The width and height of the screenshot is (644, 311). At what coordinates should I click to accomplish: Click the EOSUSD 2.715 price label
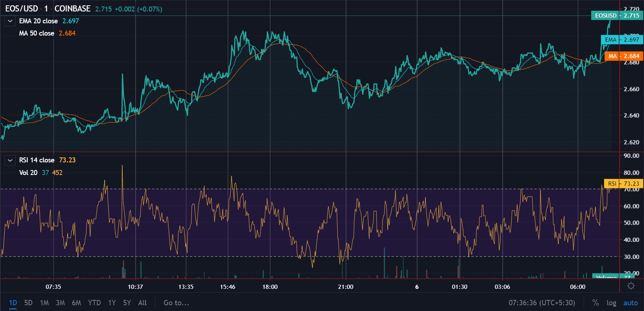[617, 15]
